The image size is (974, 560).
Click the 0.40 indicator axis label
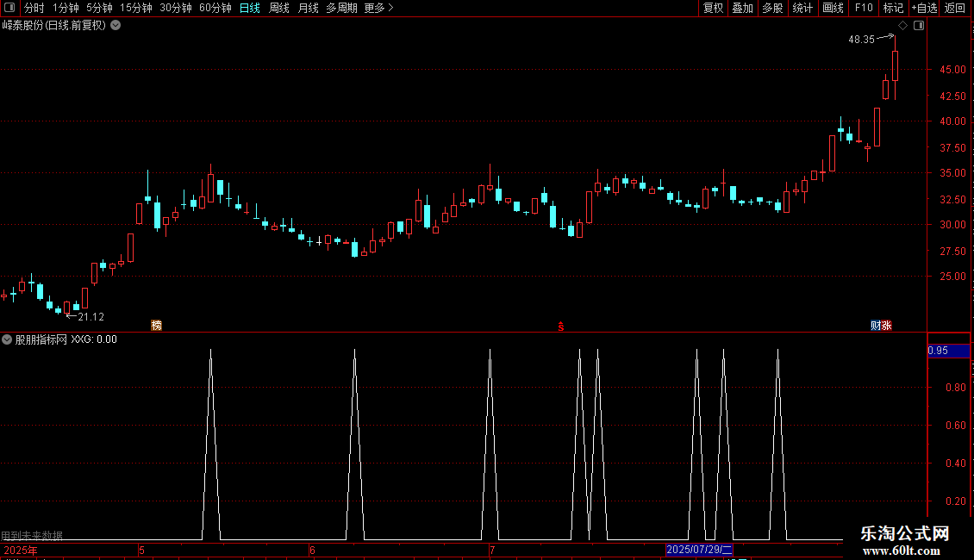point(955,464)
